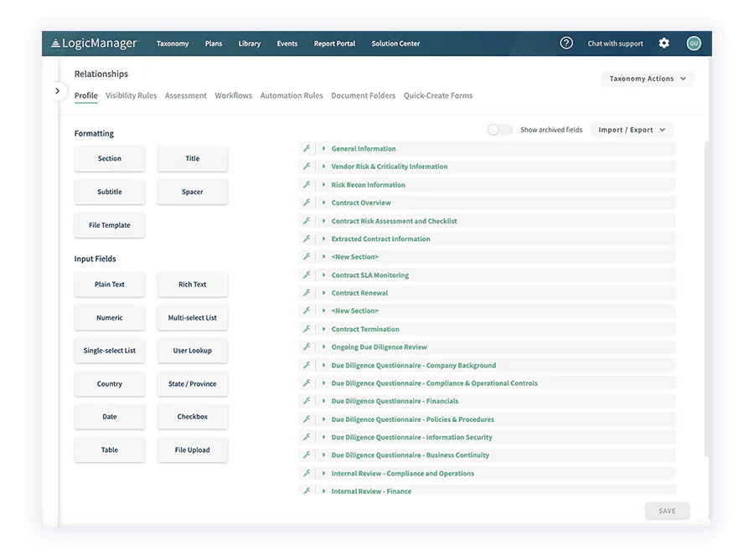Click the LogicManager logo
The image size is (754, 560).
(95, 42)
